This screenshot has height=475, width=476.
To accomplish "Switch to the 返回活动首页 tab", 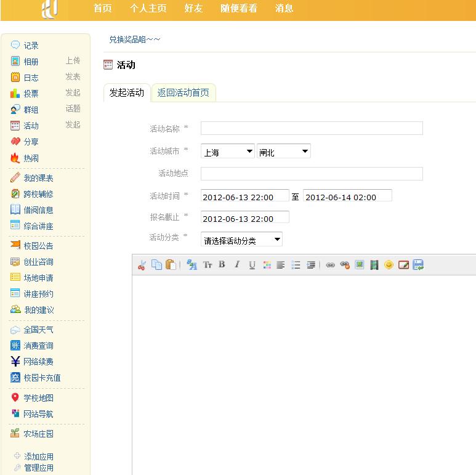I will coord(183,93).
